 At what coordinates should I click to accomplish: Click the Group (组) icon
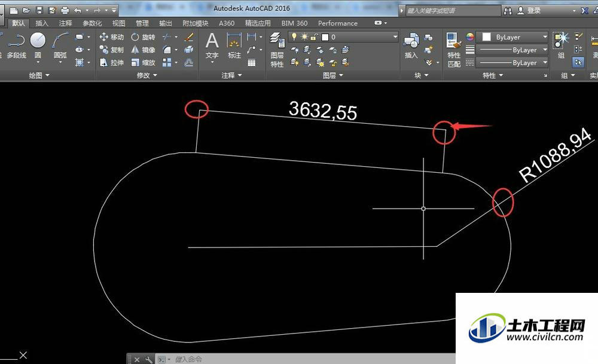562,46
